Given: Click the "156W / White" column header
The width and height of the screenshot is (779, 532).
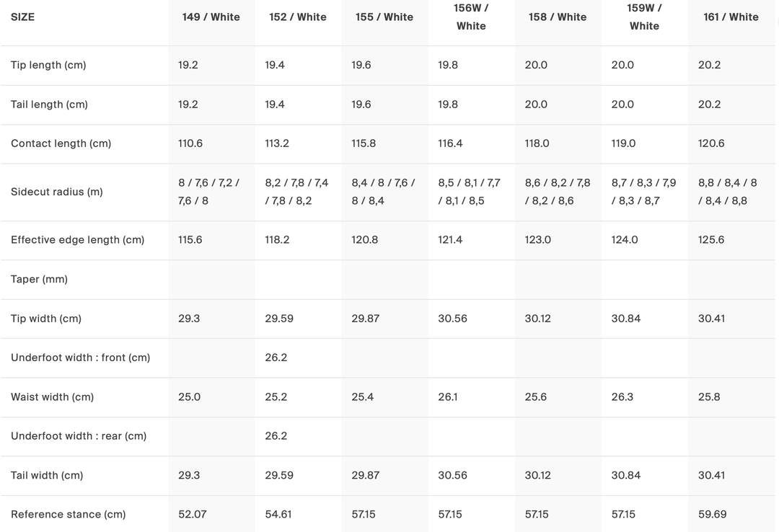Looking at the screenshot, I should point(471,17).
